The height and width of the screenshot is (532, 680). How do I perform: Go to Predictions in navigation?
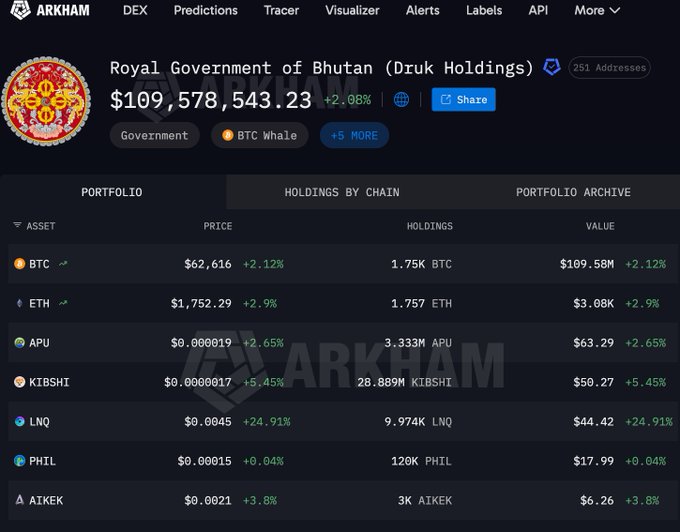coord(206,10)
